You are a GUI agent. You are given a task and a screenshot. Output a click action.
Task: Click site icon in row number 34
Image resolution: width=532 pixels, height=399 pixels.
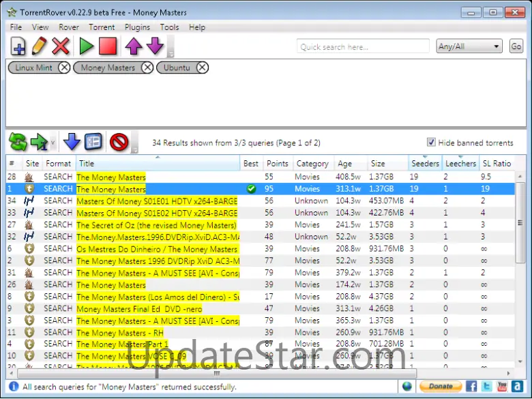[29, 201]
